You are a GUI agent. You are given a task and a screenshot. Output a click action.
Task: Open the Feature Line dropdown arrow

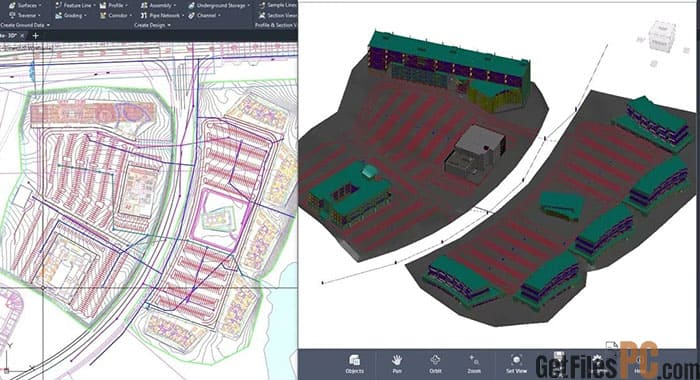(x=95, y=5)
